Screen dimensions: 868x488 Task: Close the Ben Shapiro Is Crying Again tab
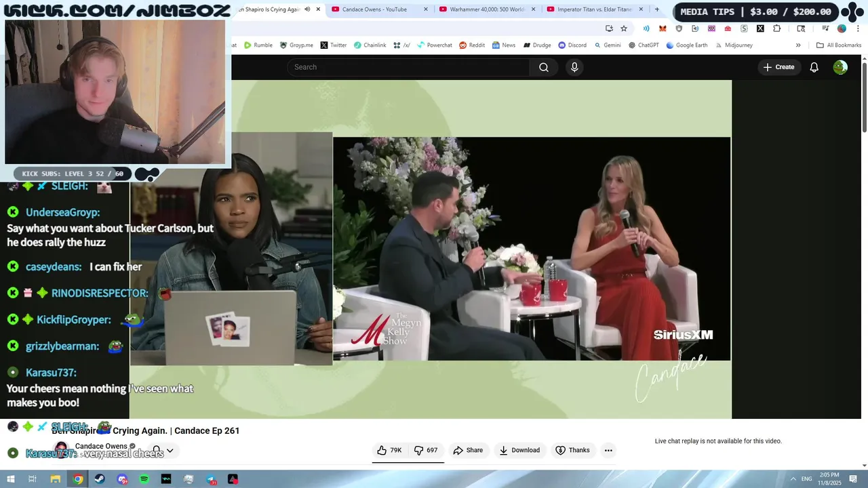coord(318,9)
